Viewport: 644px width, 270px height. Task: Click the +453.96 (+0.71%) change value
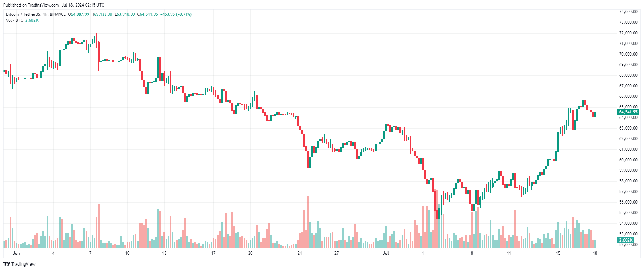click(x=175, y=14)
